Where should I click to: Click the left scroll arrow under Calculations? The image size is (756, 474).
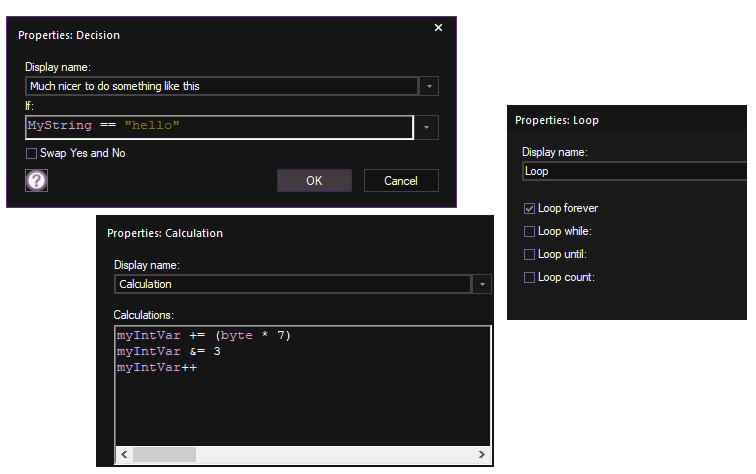coord(124,454)
